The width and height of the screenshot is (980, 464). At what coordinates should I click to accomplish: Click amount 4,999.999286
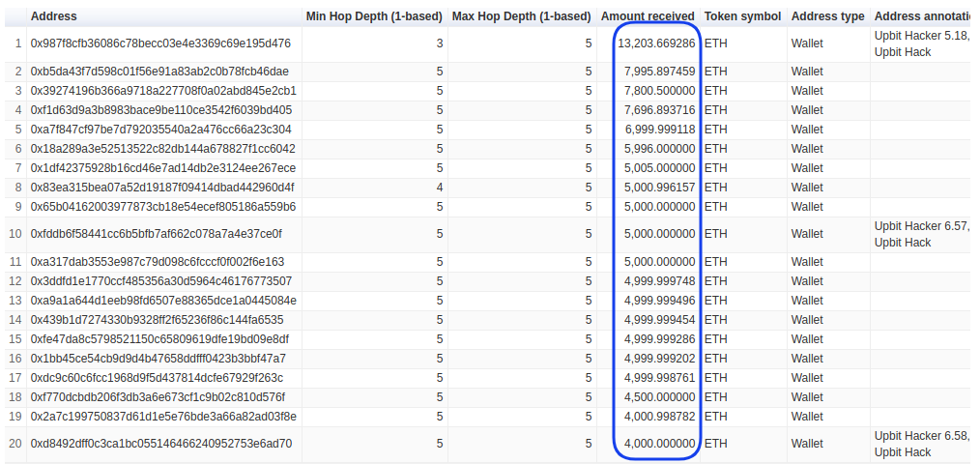pyautogui.click(x=659, y=339)
